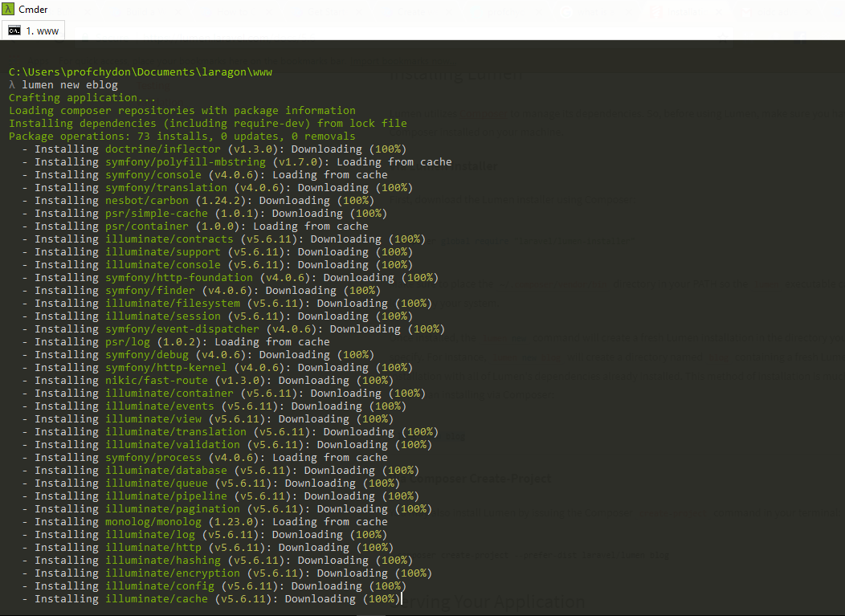Click nesbot/carbon package name
Image resolution: width=845 pixels, height=616 pixels.
(146, 201)
